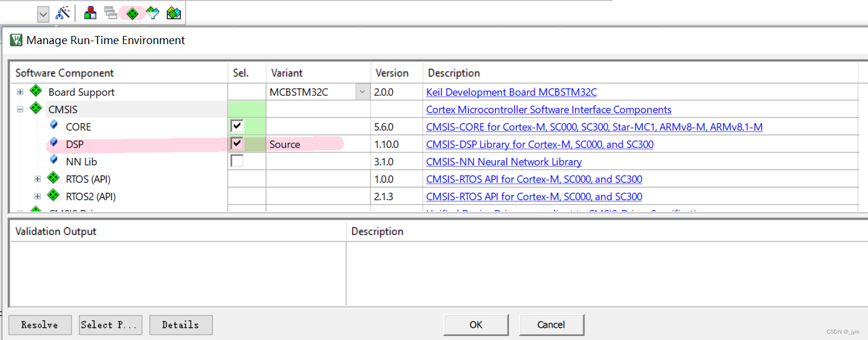Enable the NN Lib checkbox

pos(237,161)
